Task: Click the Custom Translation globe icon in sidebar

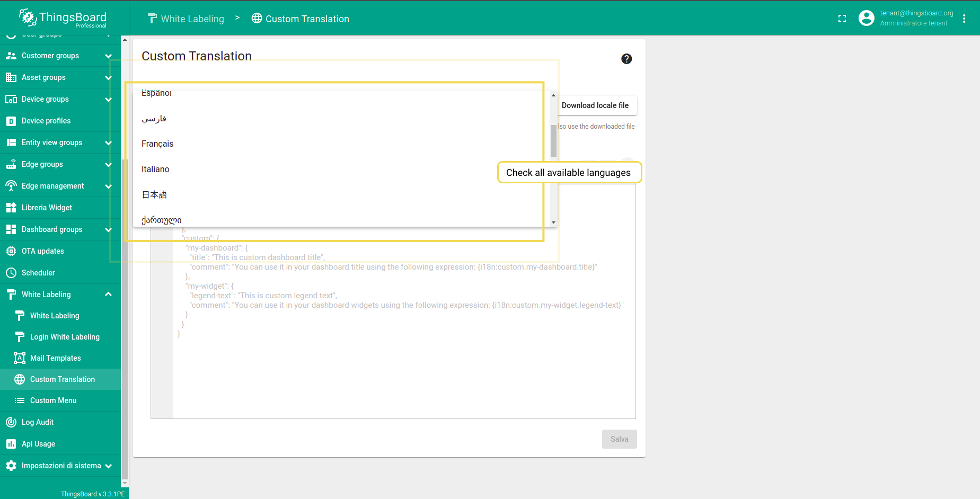Action: [x=20, y=379]
